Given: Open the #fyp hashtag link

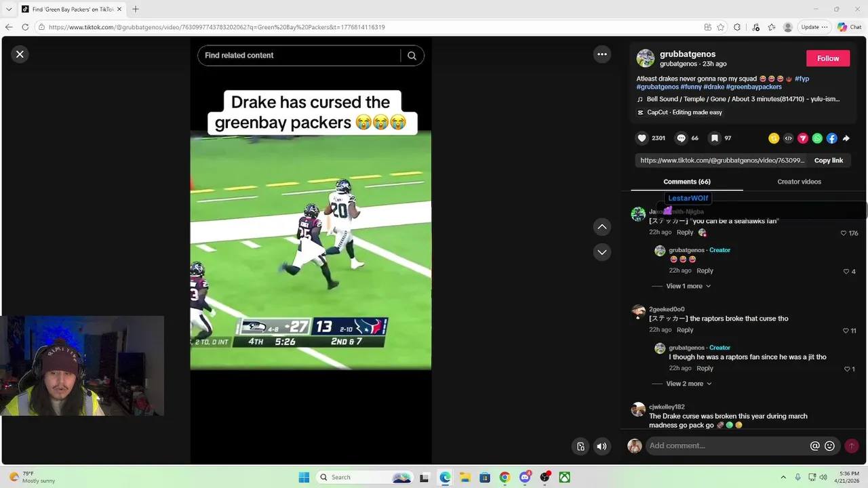Looking at the screenshot, I should pyautogui.click(x=802, y=79).
